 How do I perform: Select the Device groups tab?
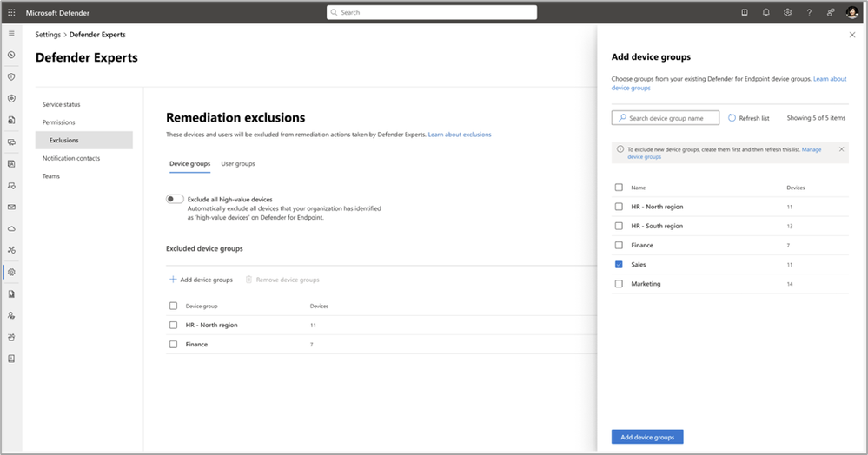point(190,164)
